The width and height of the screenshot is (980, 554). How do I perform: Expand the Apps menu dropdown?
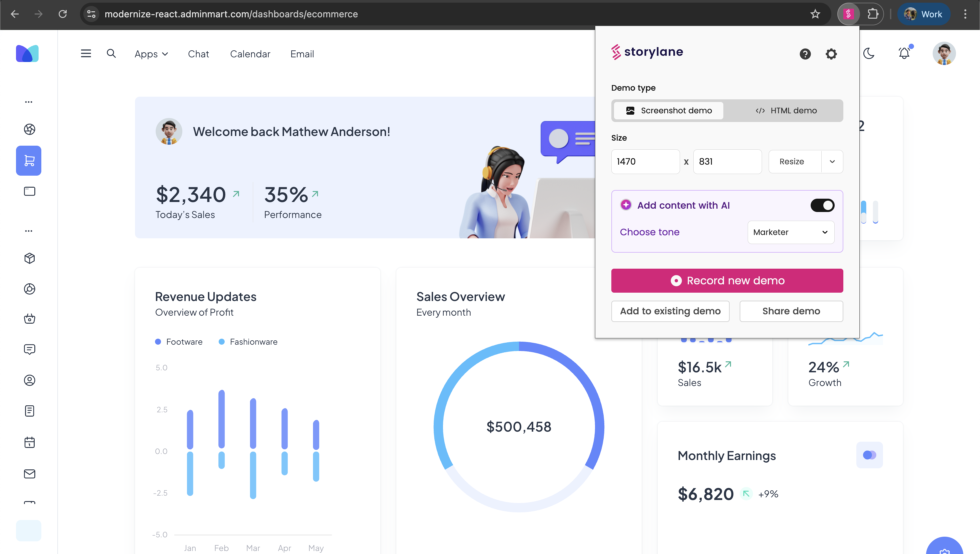click(151, 54)
